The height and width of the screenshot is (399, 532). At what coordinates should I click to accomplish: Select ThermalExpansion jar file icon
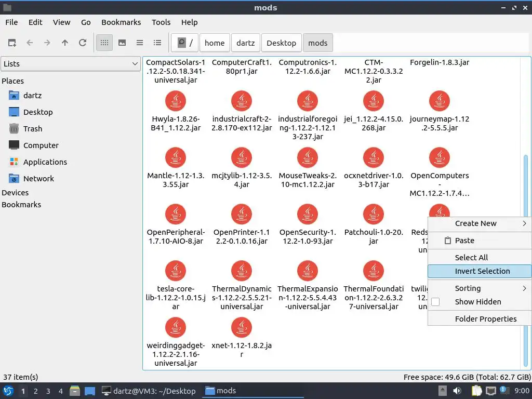point(308,271)
